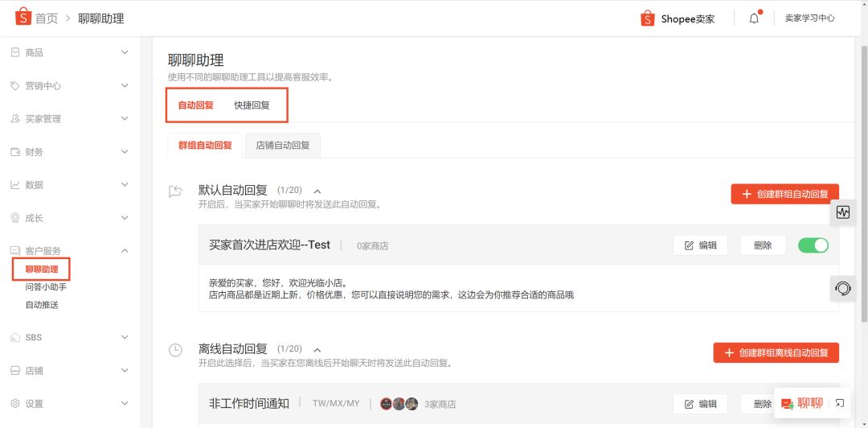Open the notification bell

pos(754,19)
